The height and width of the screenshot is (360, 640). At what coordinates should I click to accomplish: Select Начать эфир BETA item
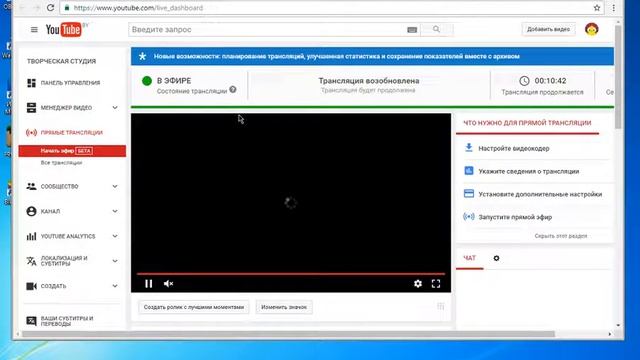[x=72, y=151]
